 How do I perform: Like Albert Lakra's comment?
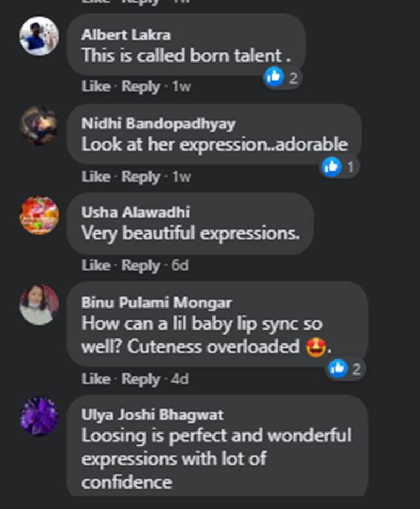[x=96, y=87]
